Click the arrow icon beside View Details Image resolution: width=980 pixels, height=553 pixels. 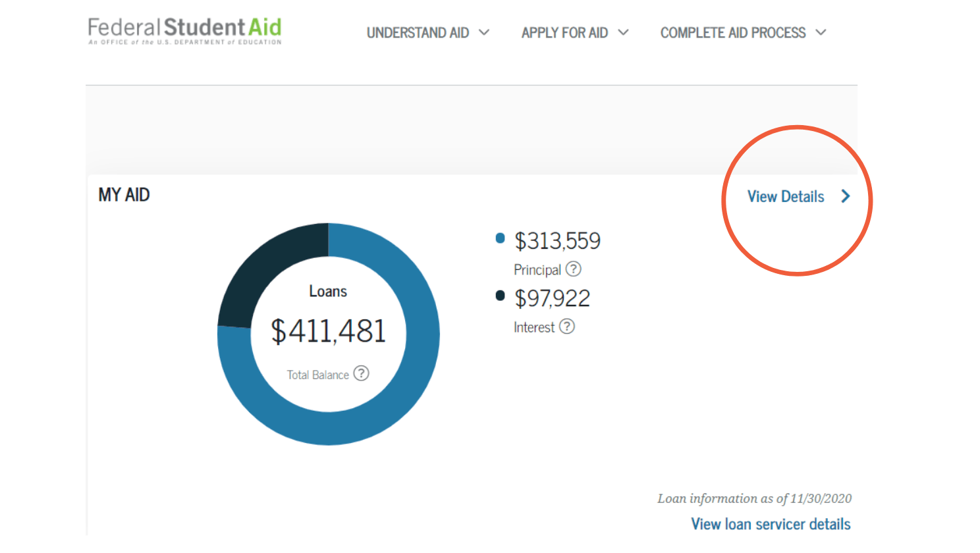pyautogui.click(x=846, y=196)
